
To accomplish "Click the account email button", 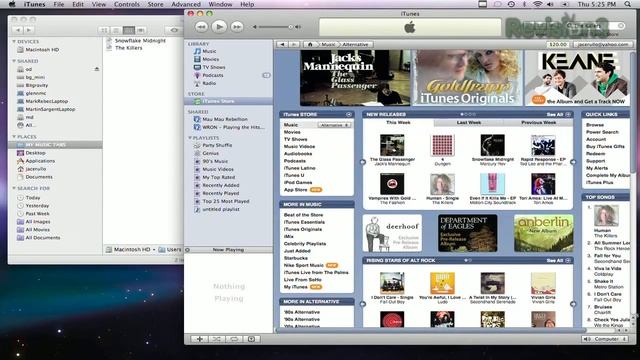I will click(603, 44).
